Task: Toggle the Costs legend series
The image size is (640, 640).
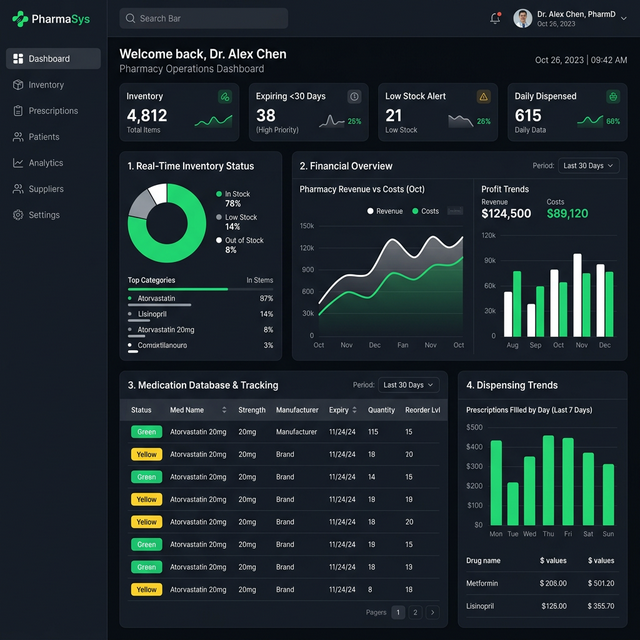Action: (424, 211)
